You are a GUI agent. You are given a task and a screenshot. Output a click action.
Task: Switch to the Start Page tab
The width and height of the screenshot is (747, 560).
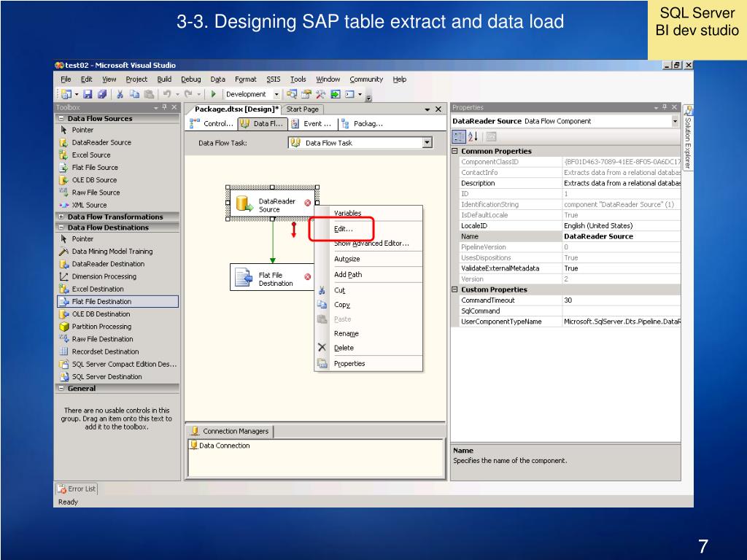[x=303, y=109]
